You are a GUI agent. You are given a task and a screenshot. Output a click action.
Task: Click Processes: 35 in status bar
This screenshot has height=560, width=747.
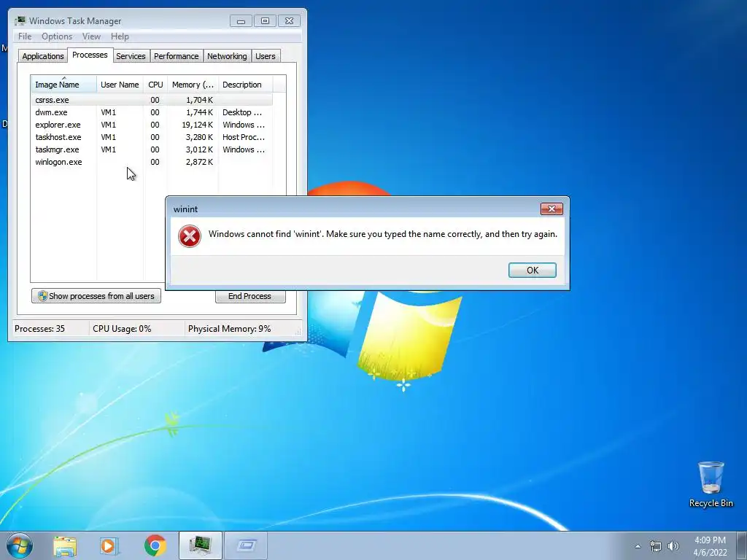(x=39, y=329)
